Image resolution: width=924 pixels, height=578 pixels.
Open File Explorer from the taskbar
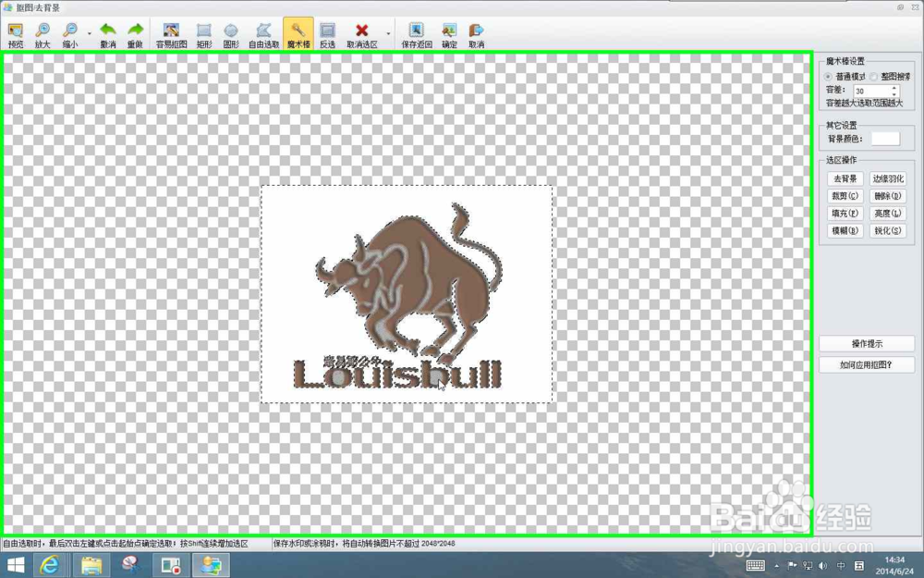91,565
